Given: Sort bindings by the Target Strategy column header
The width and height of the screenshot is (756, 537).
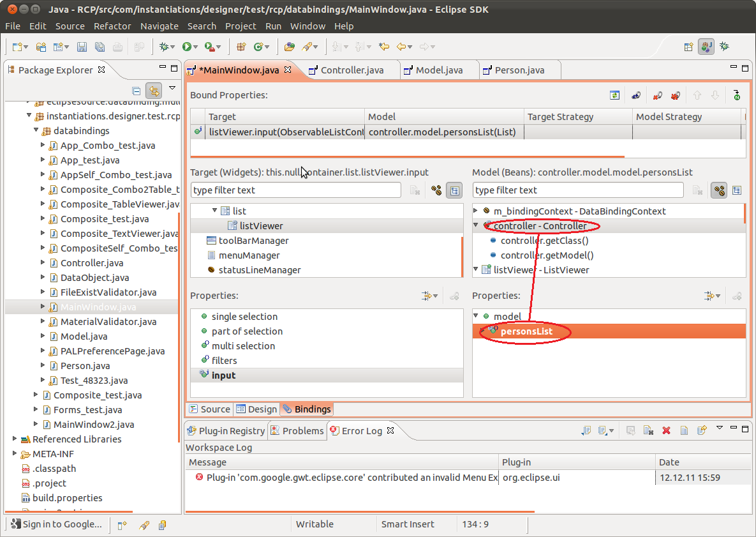Looking at the screenshot, I should 577,117.
